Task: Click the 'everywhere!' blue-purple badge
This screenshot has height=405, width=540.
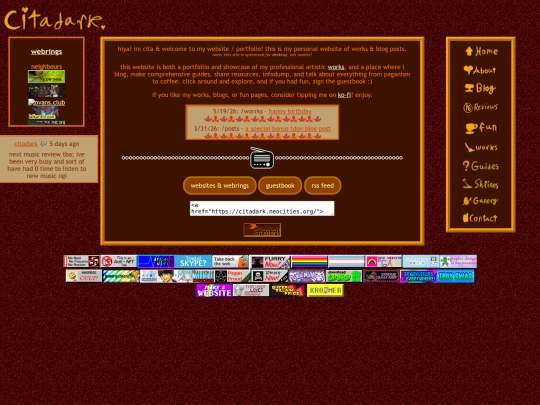Action: 418,276
